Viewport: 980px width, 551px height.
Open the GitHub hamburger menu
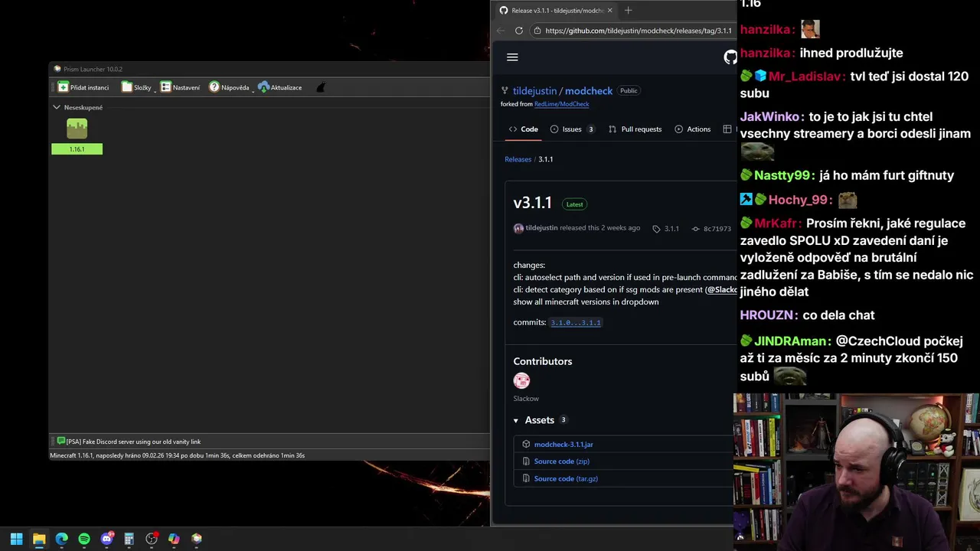click(x=512, y=57)
